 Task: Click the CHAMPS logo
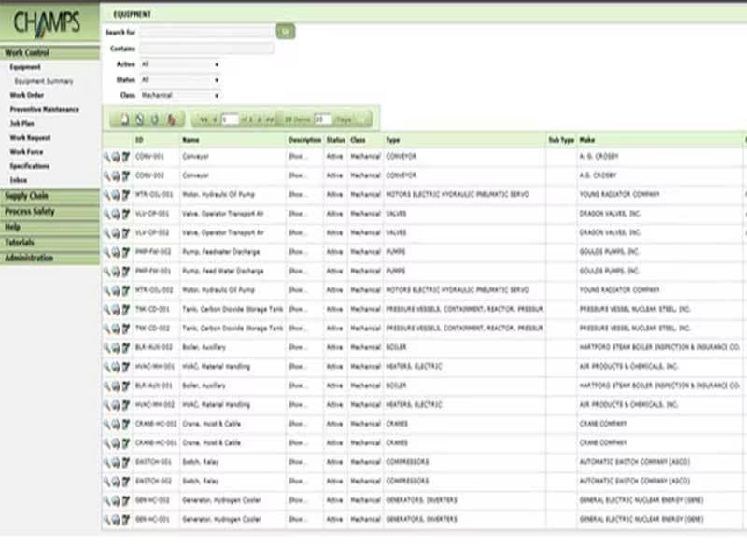tap(47, 22)
